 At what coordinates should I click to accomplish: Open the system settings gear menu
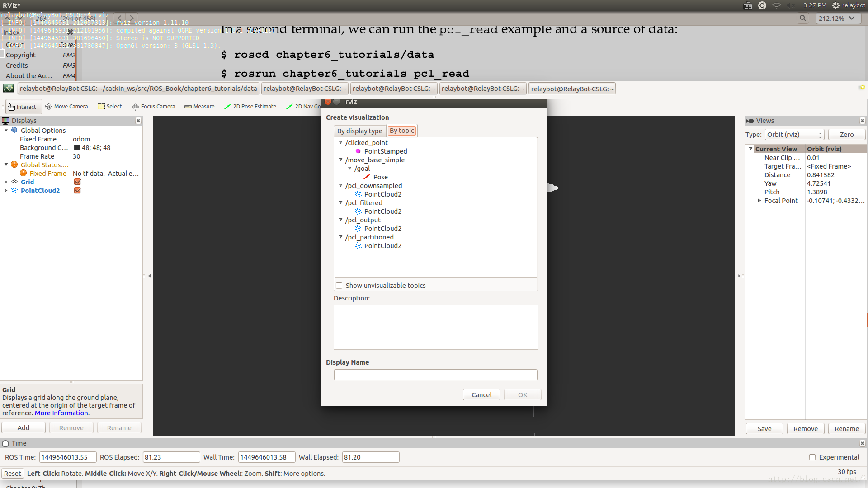[x=836, y=5]
